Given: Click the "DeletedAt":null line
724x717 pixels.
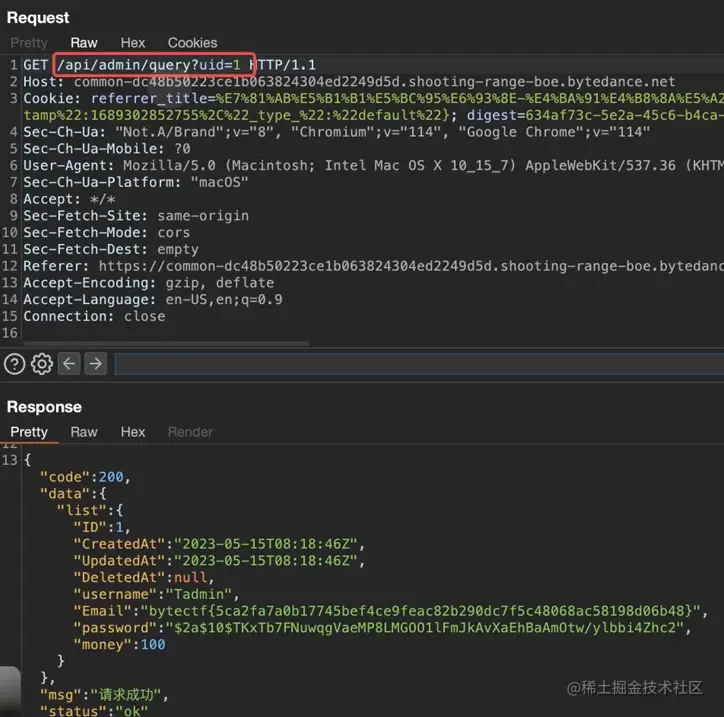Looking at the screenshot, I should tap(144, 578).
